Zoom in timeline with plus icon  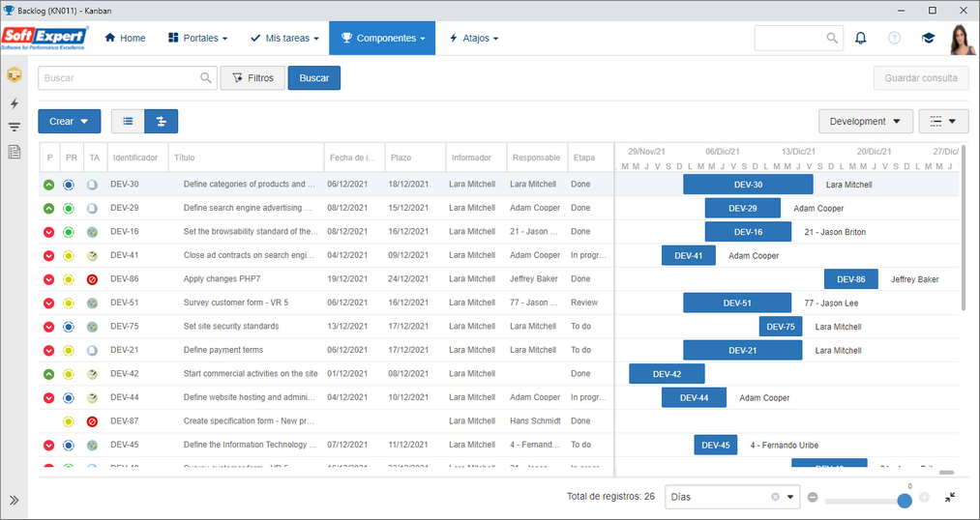925,498
